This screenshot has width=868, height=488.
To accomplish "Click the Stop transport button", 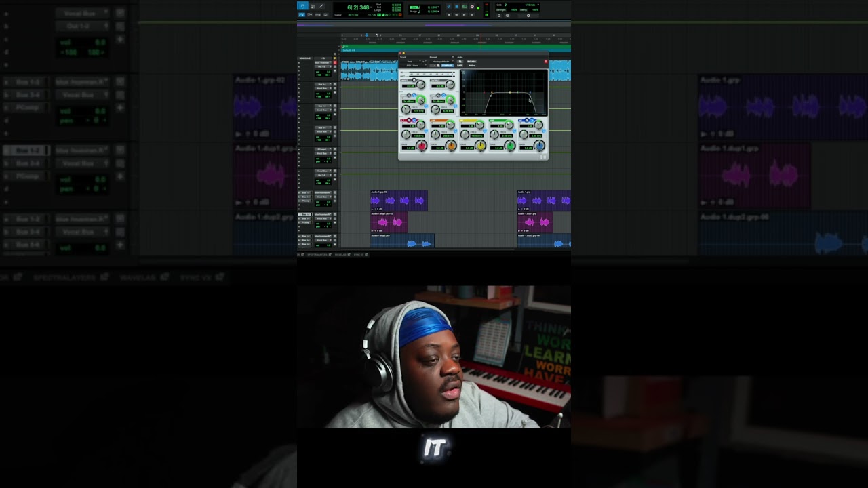I will click(456, 7).
